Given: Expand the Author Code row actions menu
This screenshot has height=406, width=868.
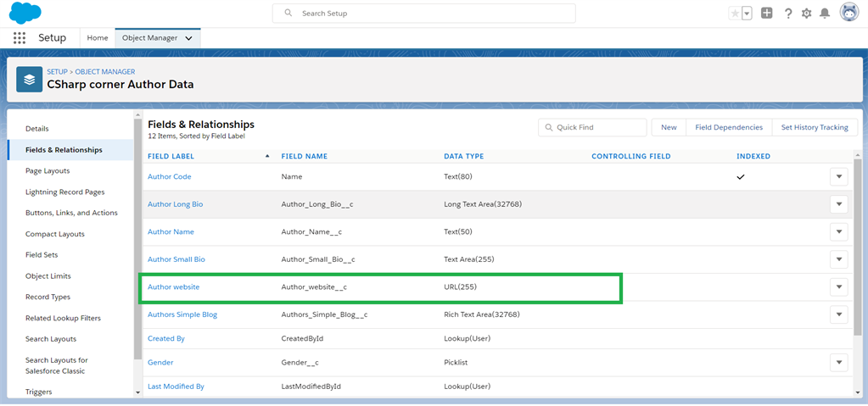Looking at the screenshot, I should point(838,177).
